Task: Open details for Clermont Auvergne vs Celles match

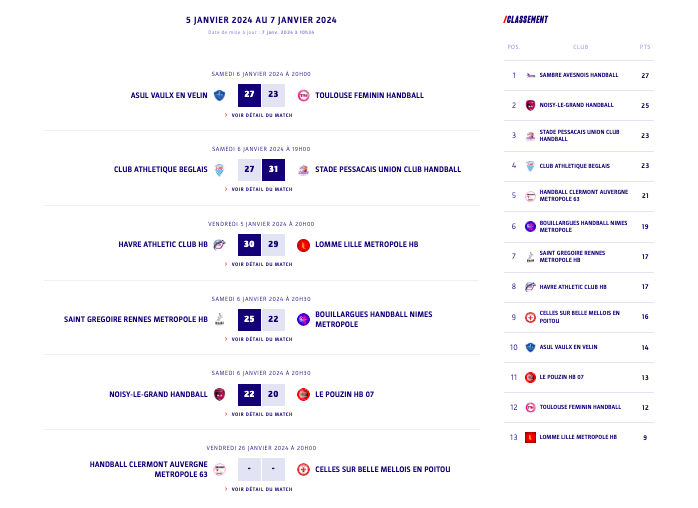Action: 261,489
